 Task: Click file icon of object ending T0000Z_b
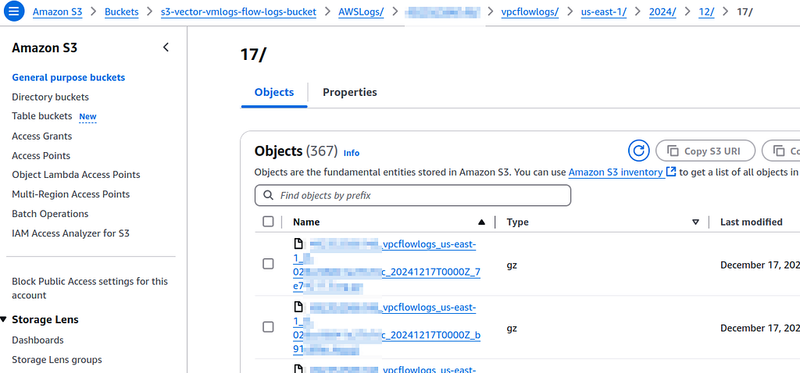pos(298,307)
